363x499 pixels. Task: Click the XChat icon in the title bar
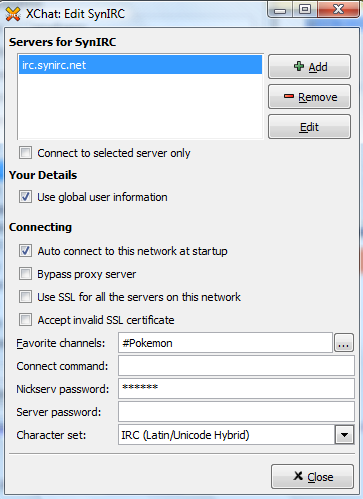[13, 14]
